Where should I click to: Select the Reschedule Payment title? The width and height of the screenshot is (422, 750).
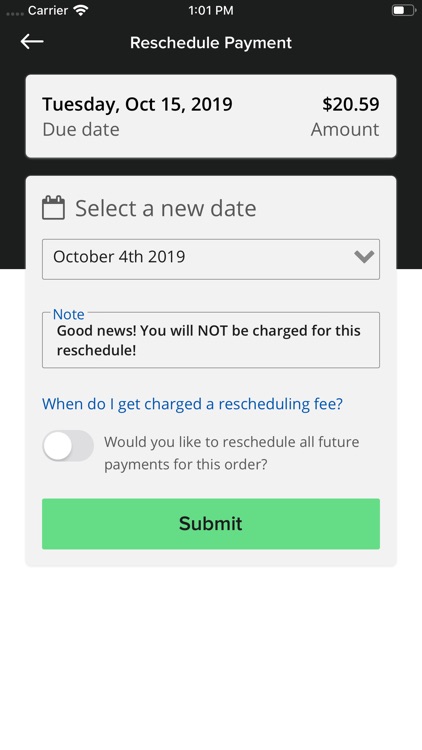click(211, 43)
